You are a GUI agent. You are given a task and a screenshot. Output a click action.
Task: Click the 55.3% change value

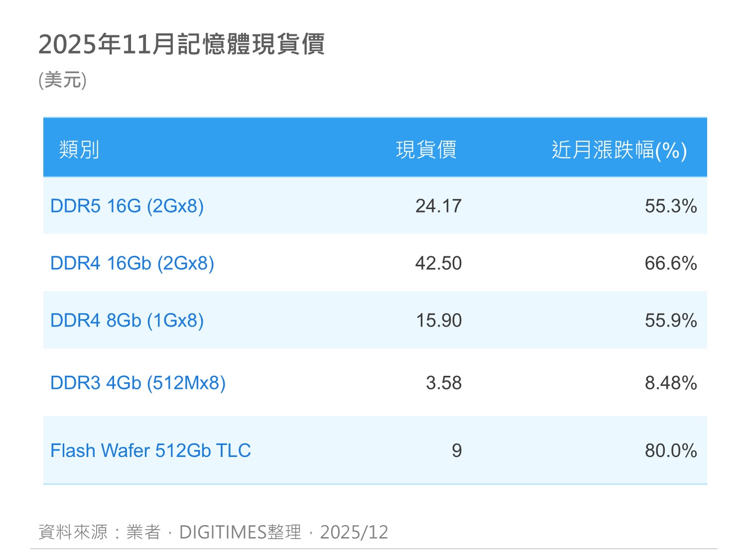pyautogui.click(x=670, y=206)
